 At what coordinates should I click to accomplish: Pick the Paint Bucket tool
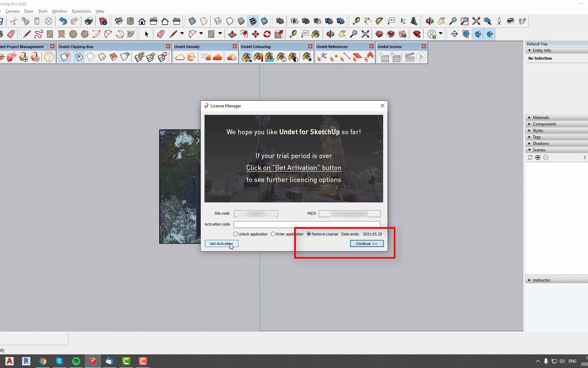click(315, 34)
